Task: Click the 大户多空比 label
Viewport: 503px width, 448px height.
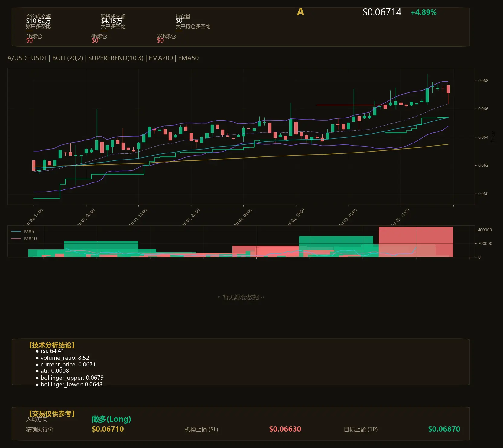Action: (113, 26)
